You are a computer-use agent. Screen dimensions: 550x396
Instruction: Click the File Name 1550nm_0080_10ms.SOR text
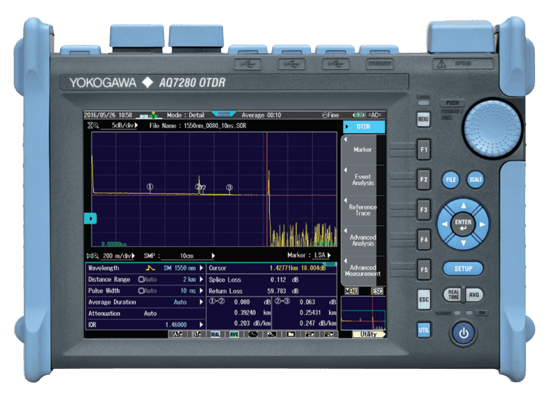(x=197, y=126)
